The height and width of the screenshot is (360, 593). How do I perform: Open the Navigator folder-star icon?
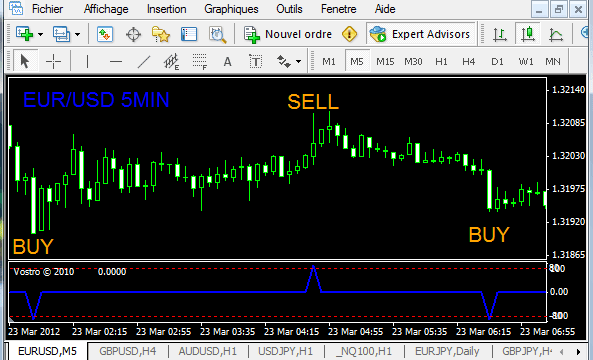pos(161,34)
